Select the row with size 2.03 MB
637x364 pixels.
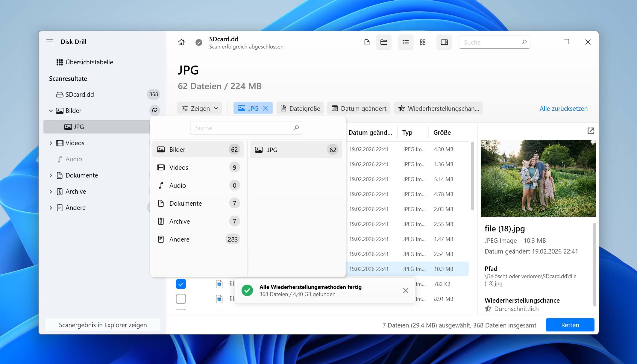[x=407, y=209]
